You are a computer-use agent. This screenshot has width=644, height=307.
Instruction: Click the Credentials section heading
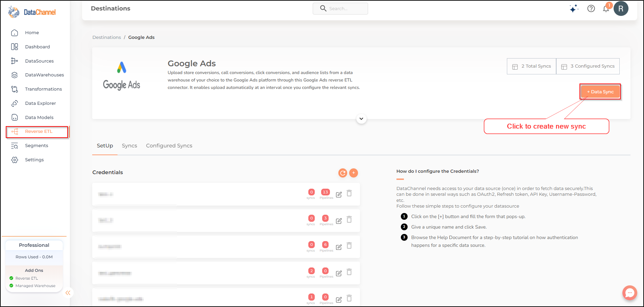(108, 172)
